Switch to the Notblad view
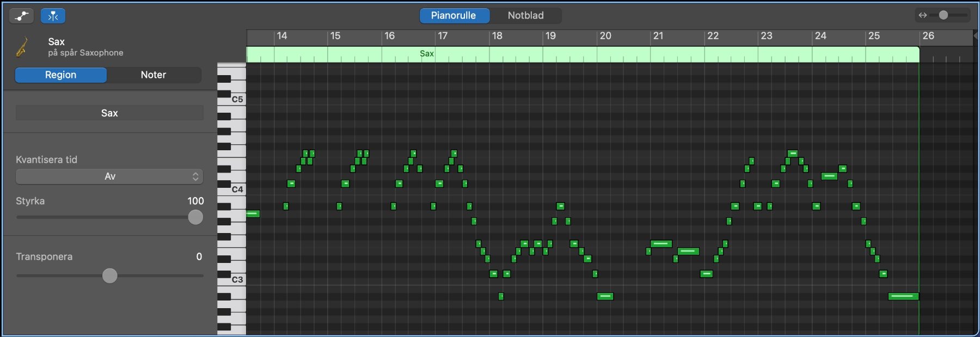This screenshot has width=980, height=337. click(x=525, y=15)
